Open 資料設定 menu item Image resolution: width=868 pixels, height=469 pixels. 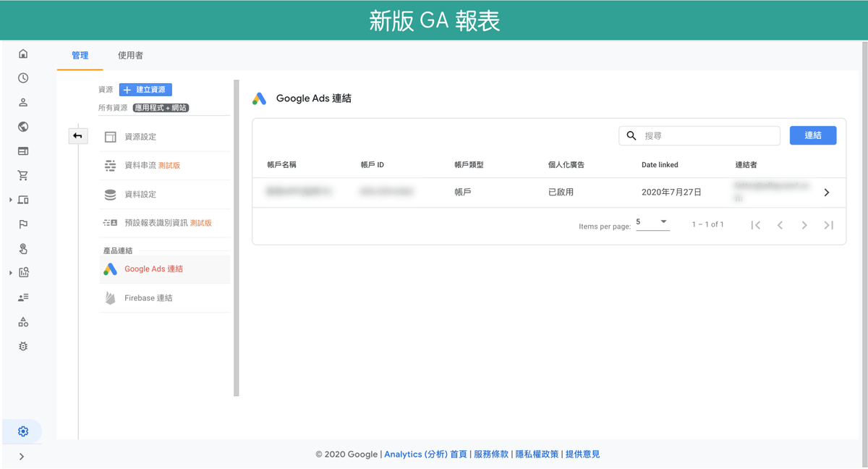[x=165, y=195]
